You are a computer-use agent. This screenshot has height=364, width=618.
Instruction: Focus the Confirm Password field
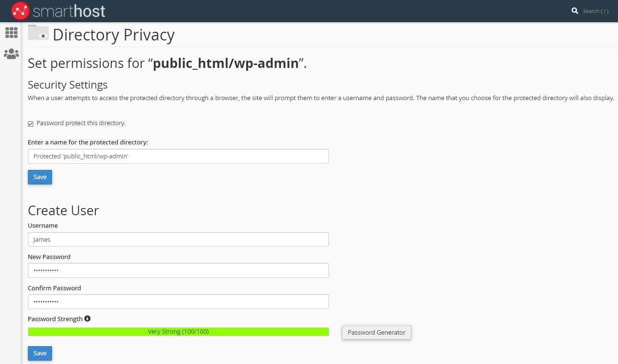coord(178,302)
